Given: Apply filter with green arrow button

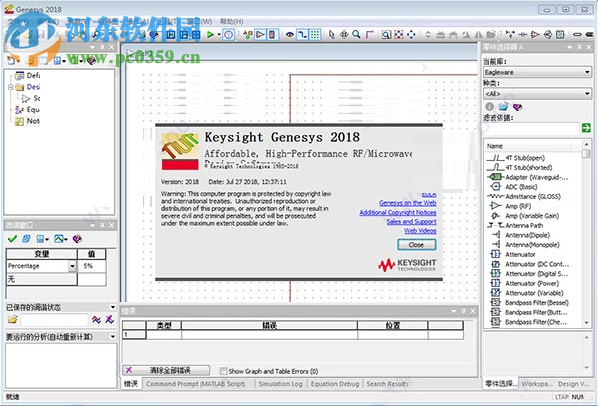Looking at the screenshot, I should coord(586,128).
